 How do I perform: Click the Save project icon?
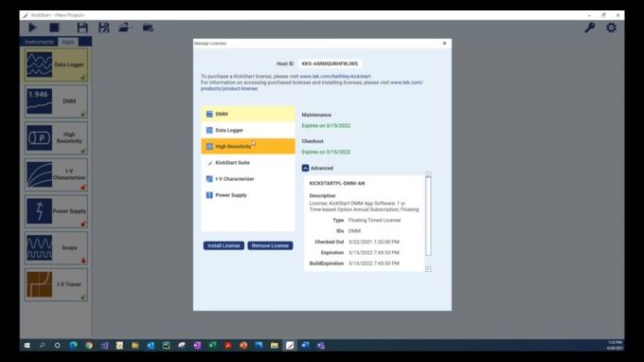click(x=82, y=27)
